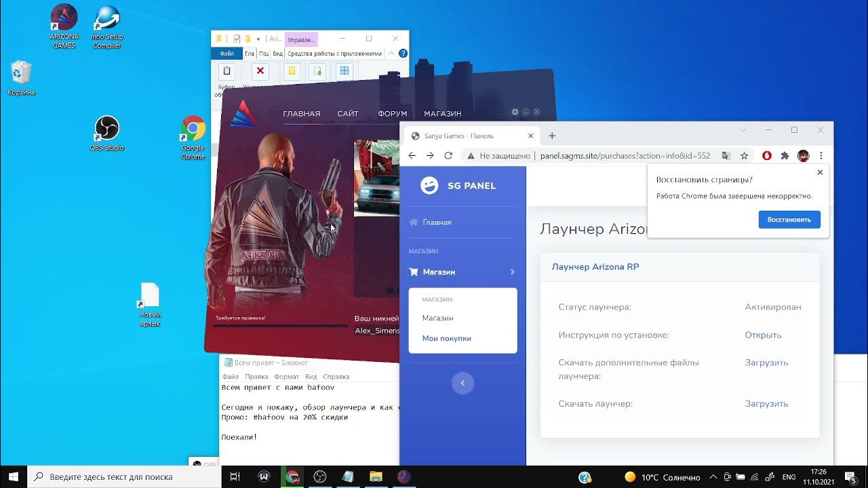Collapse the SG Panel sidebar with round arrow
The image size is (868, 488).
coord(462,383)
